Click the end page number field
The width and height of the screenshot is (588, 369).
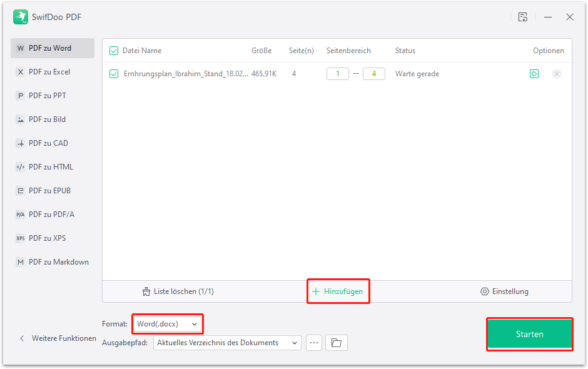[374, 74]
